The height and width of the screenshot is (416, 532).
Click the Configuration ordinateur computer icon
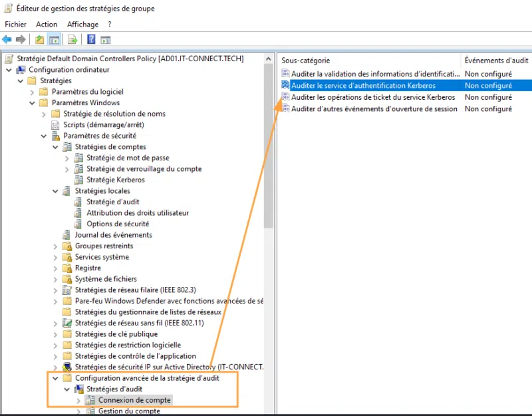[21, 70]
